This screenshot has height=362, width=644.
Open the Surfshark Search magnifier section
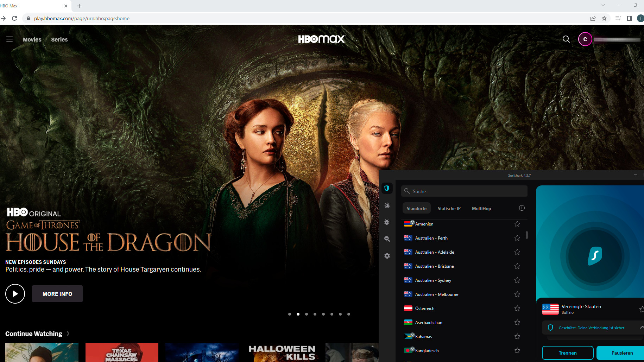point(387,239)
